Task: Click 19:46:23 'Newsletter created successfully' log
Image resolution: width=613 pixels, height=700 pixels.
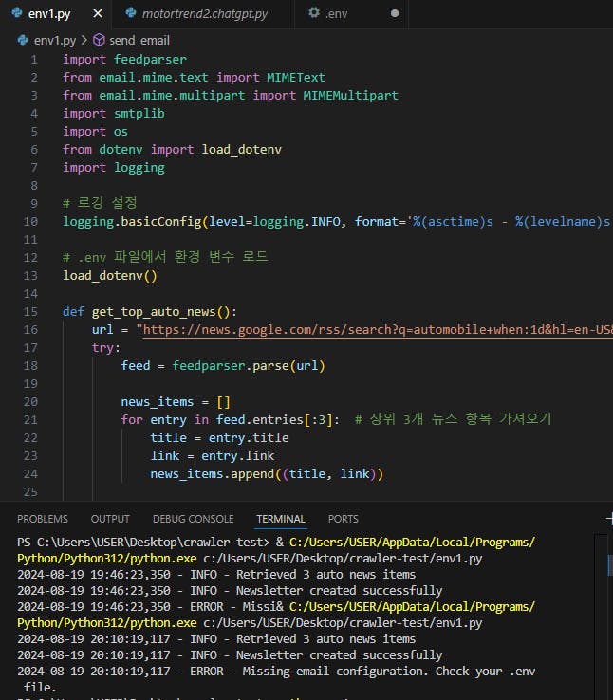Action: coord(230,591)
